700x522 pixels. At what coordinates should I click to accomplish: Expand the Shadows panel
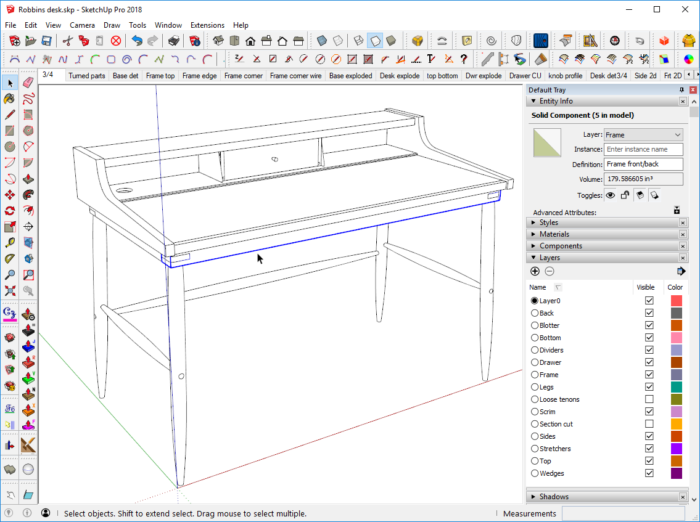click(x=533, y=497)
